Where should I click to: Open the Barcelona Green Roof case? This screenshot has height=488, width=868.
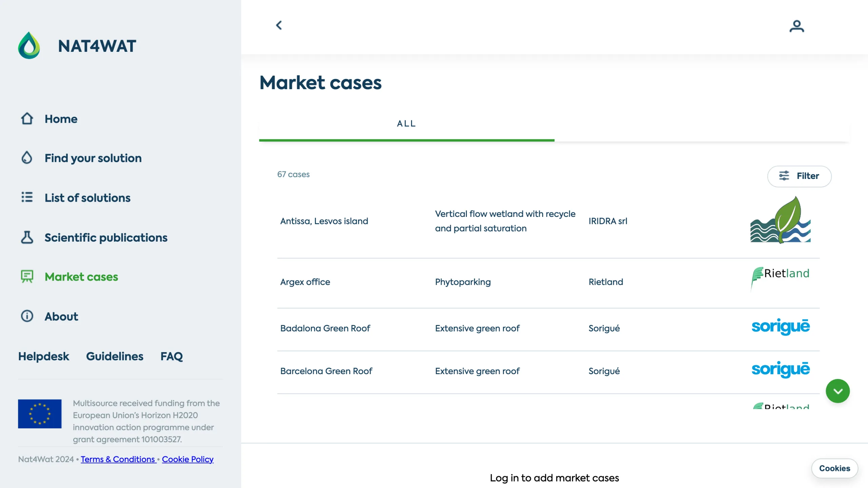[326, 371]
